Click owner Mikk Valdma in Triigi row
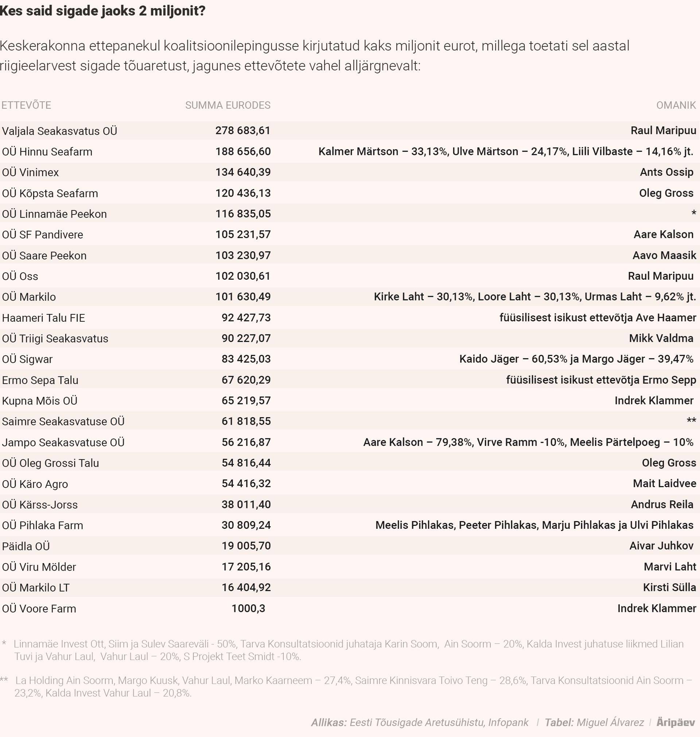The height and width of the screenshot is (737, 700). coord(661,338)
